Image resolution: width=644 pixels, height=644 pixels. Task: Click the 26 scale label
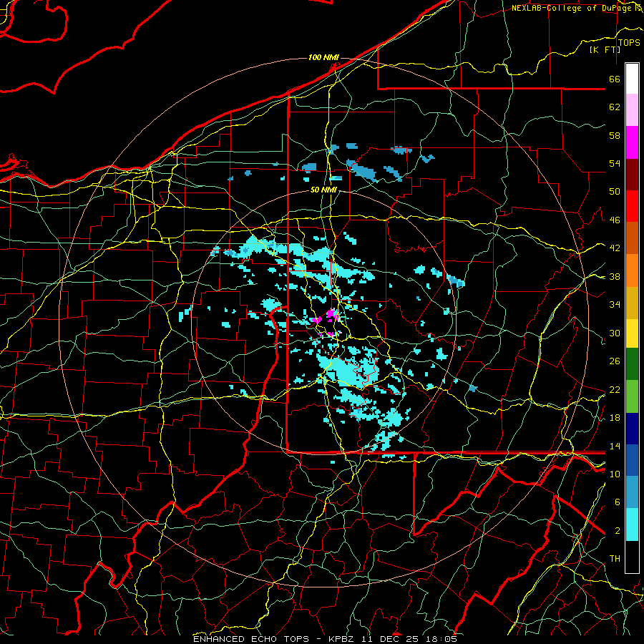click(x=615, y=361)
